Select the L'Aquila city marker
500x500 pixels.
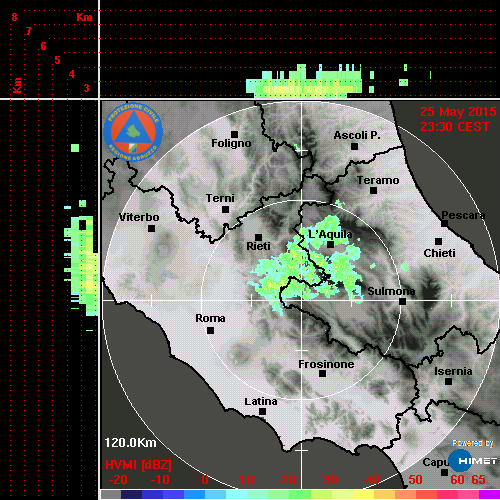coord(330,245)
